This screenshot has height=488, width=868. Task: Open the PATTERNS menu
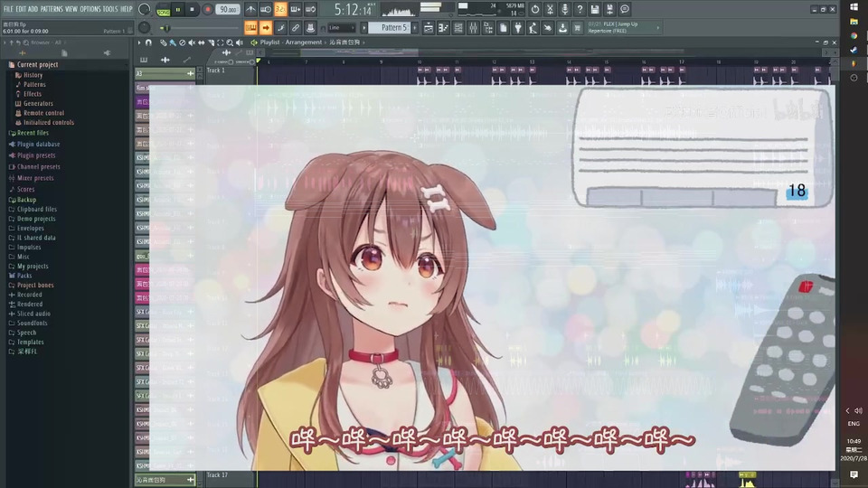coord(51,9)
